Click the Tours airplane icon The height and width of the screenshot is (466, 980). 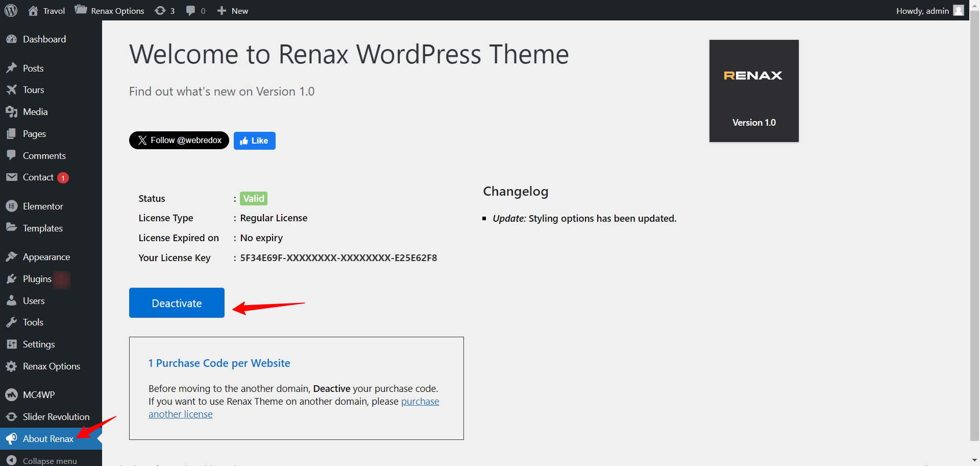click(x=11, y=90)
